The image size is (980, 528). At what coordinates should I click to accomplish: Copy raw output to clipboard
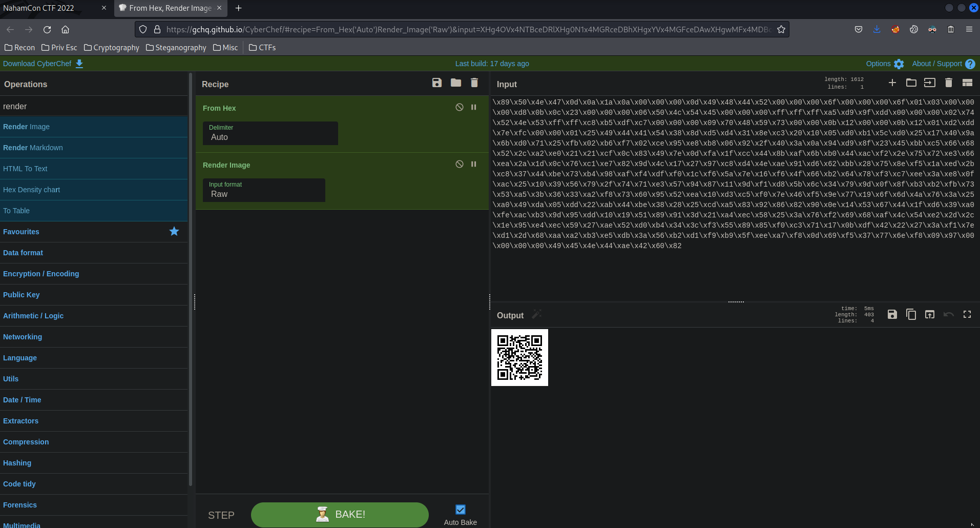pos(911,314)
